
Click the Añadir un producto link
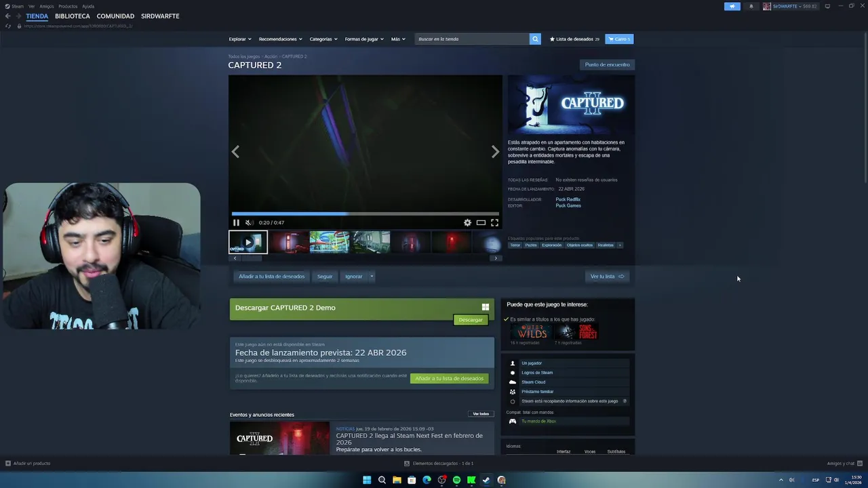[x=28, y=464]
